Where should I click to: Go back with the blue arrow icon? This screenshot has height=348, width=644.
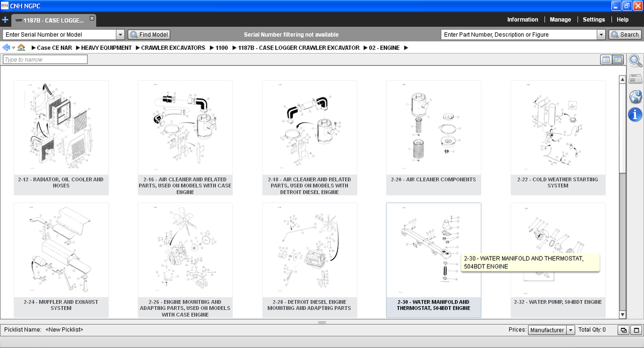coord(6,48)
